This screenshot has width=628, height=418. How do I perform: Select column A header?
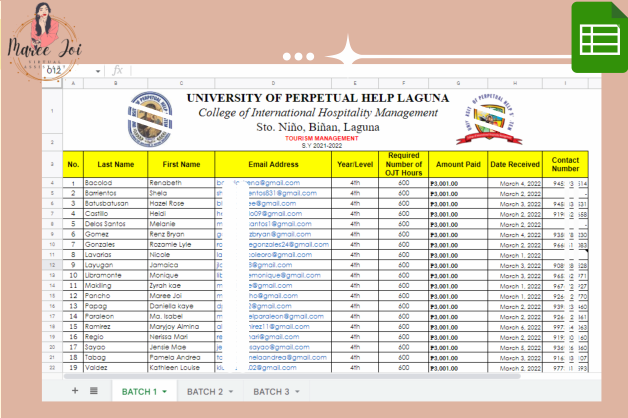pyautogui.click(x=73, y=83)
